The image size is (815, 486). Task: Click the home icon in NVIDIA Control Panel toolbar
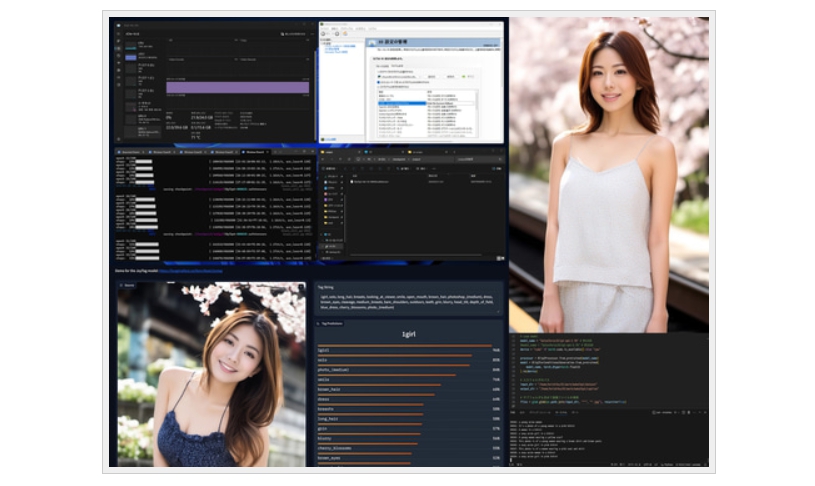click(x=343, y=33)
